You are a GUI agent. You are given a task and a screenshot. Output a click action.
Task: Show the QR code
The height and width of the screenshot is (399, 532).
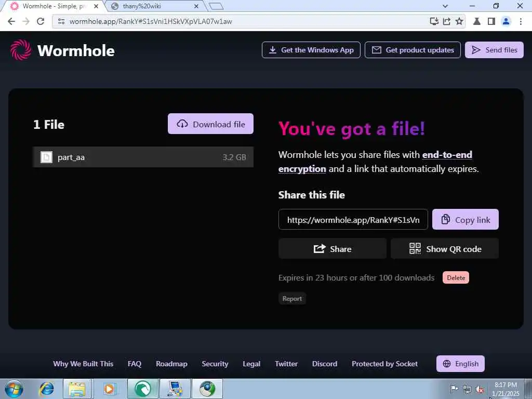(x=445, y=249)
